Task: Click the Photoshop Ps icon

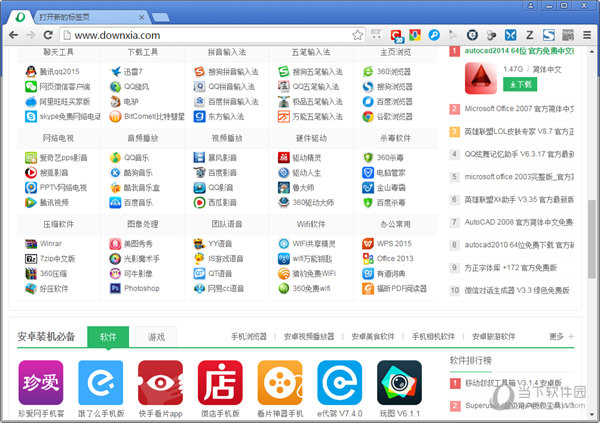Action: [115, 288]
